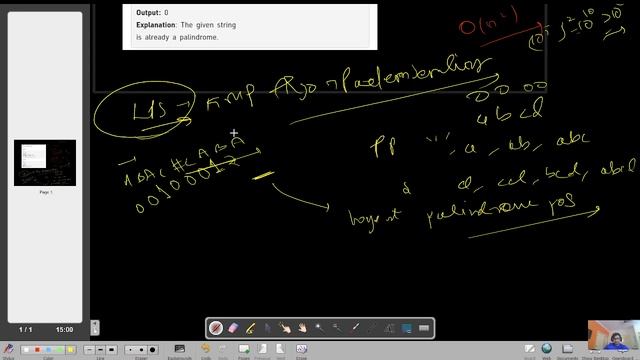This screenshot has width=640, height=360.
Task: Choose the Select arrow tool
Action: 267,328
